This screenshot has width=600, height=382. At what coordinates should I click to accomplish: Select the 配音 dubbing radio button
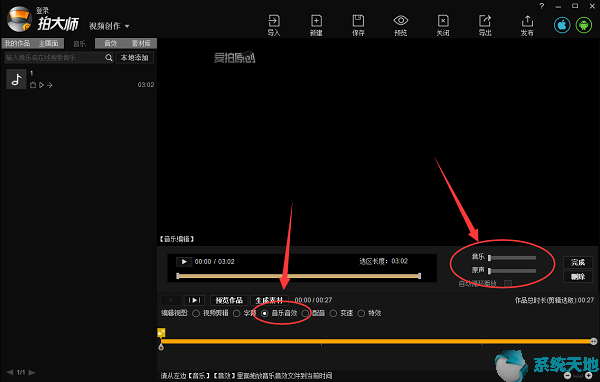305,313
